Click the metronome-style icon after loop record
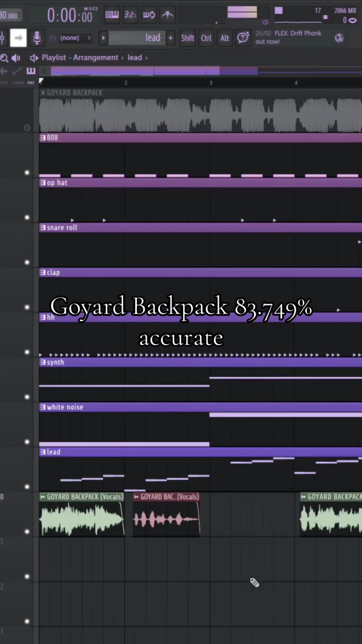 [x=168, y=15]
